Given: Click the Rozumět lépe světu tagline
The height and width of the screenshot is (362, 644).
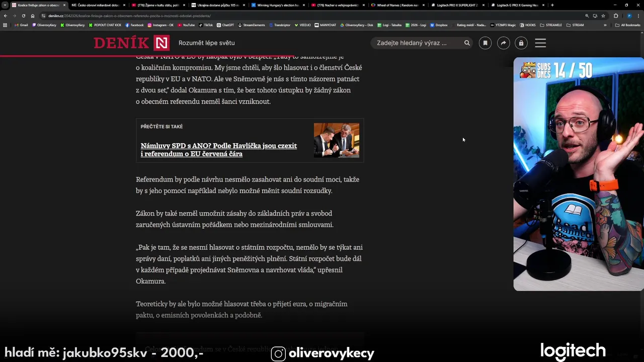Looking at the screenshot, I should [x=206, y=43].
